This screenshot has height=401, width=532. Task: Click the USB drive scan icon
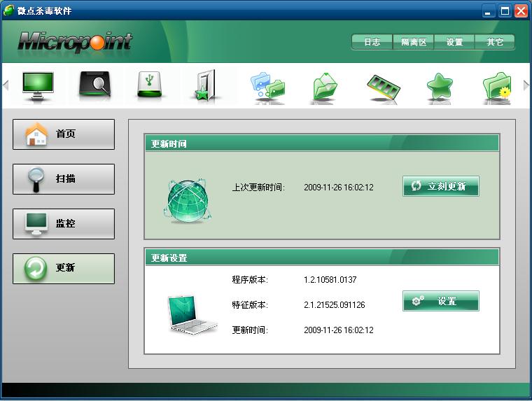click(150, 85)
